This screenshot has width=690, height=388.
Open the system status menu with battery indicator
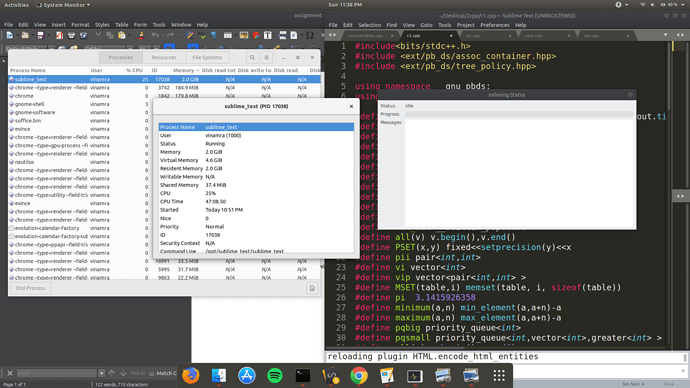tap(664, 5)
